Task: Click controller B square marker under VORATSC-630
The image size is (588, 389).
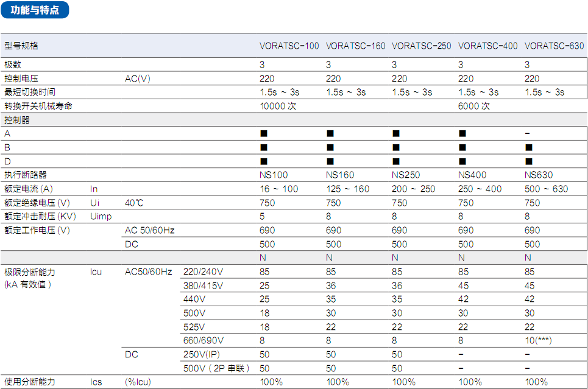Action: [529, 147]
